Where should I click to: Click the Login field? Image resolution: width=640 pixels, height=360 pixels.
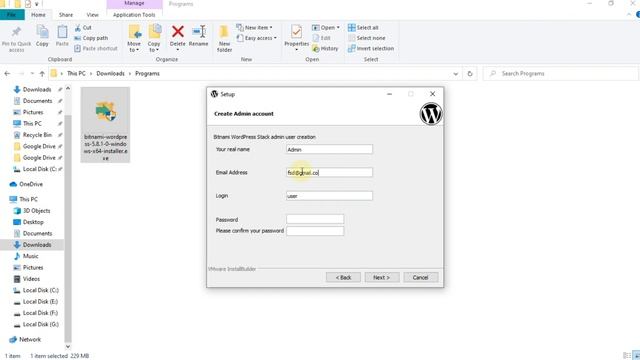(x=329, y=196)
